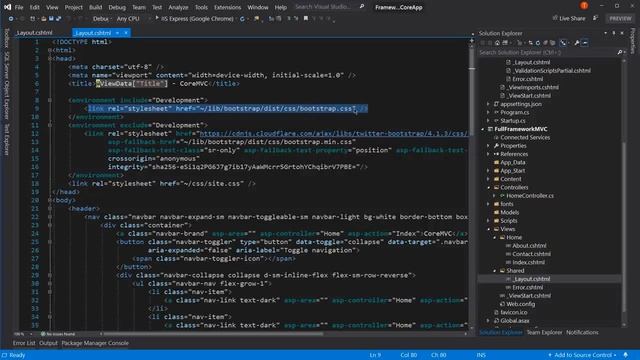Viewport: 640px width, 360px height.
Task: Open the cloudflare bootstrap CDN link on line 12
Action: [333, 133]
